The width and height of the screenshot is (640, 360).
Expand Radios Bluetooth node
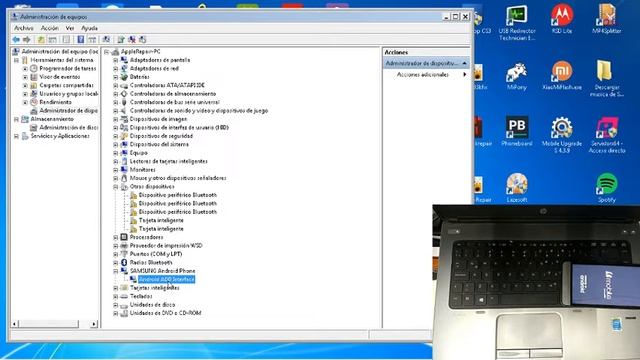(116, 263)
